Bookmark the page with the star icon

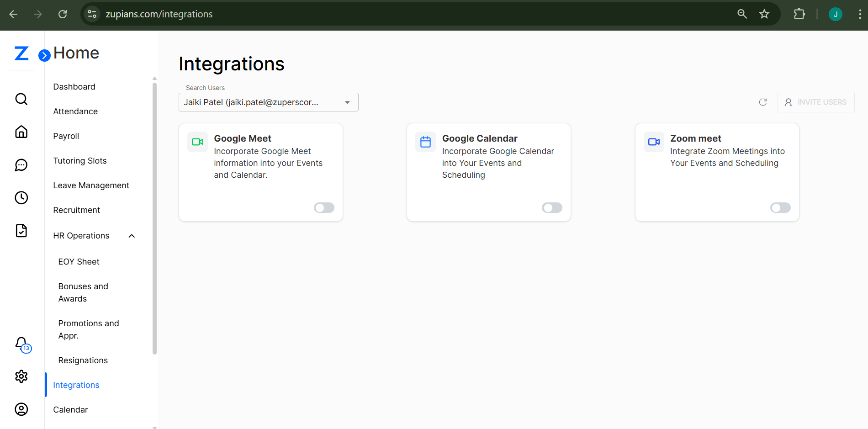pos(764,14)
